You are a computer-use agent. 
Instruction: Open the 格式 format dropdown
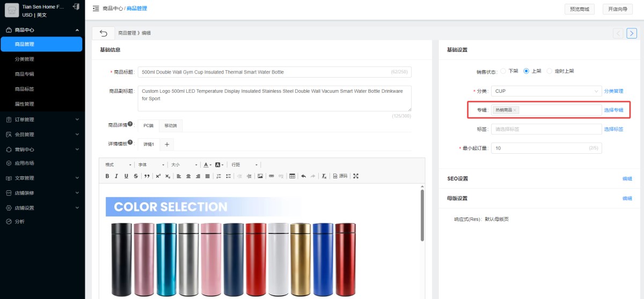pos(118,165)
